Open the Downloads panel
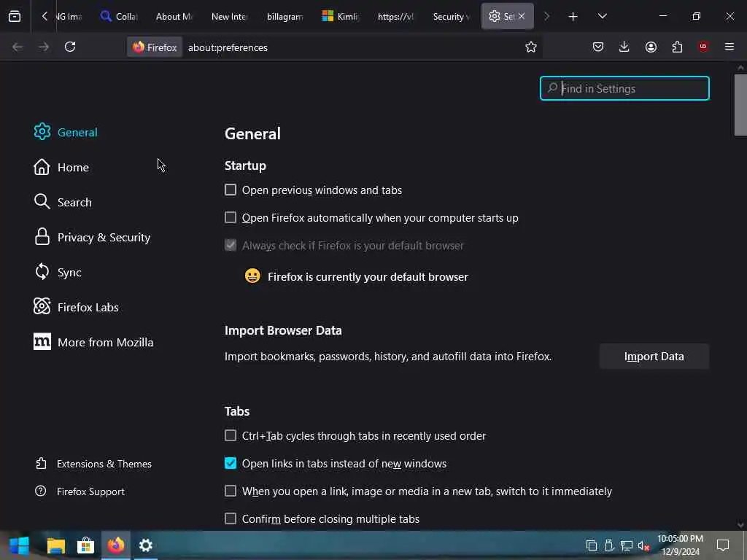 click(624, 47)
